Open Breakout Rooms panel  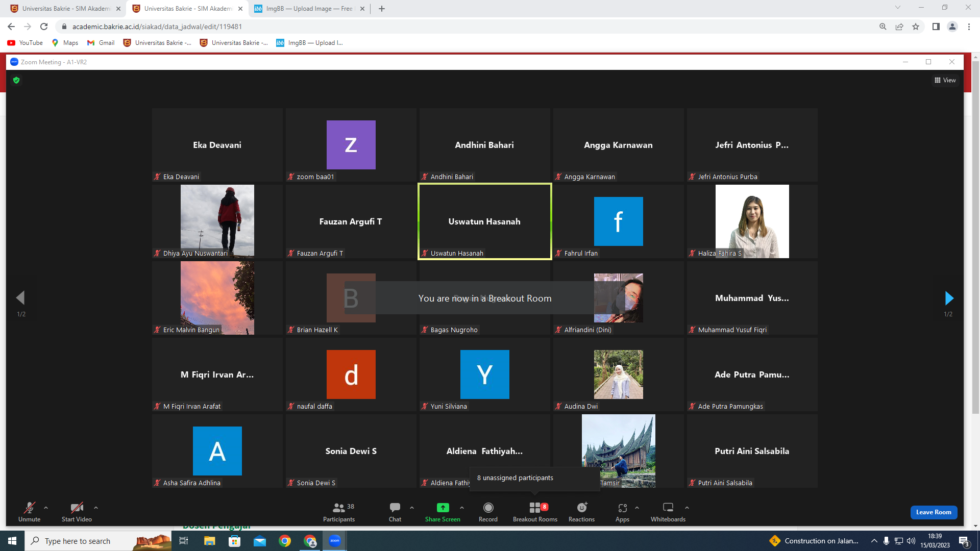click(535, 512)
